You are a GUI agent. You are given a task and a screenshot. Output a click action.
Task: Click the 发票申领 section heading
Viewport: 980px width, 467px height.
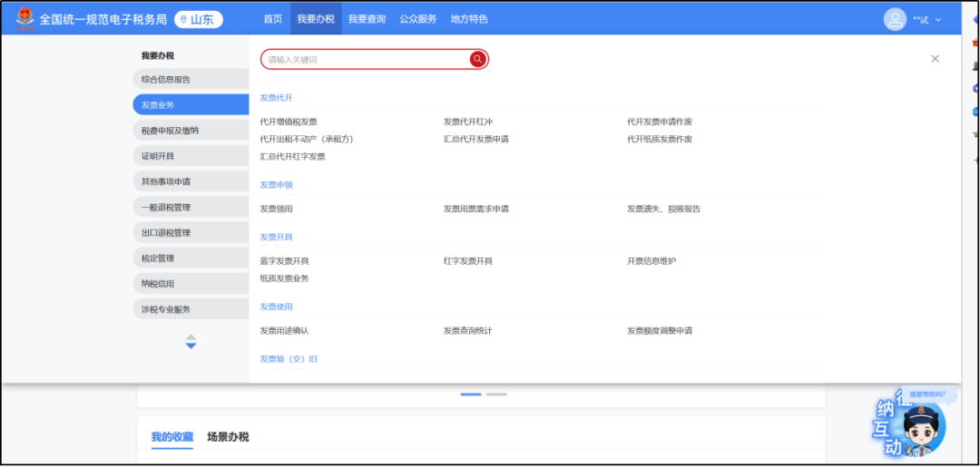pyautogui.click(x=276, y=185)
